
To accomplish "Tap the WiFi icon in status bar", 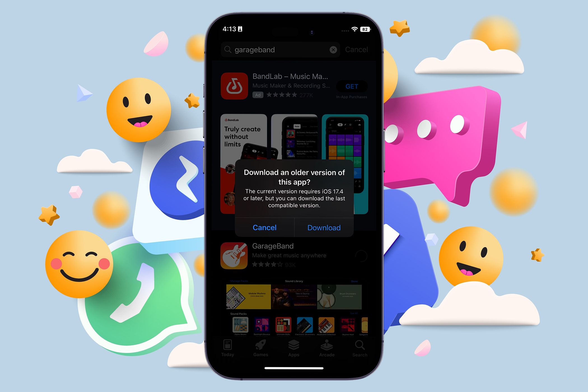I will tap(352, 30).
